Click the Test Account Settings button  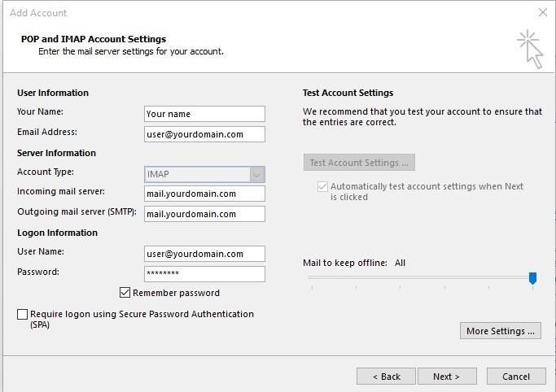[359, 163]
